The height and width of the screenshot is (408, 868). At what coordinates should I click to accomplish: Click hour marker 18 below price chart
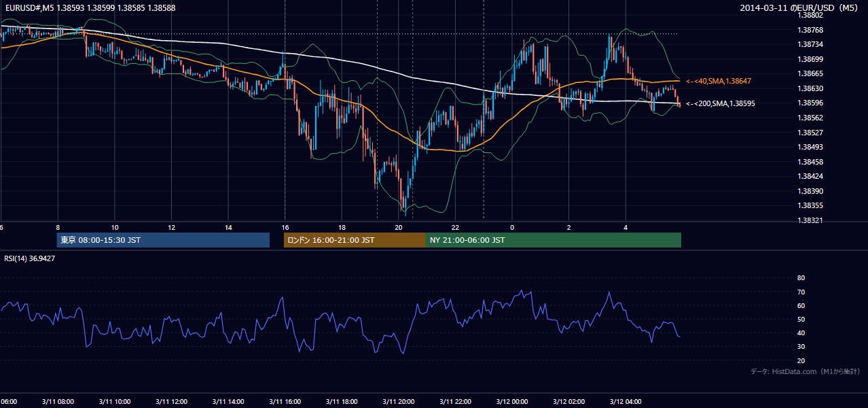click(x=342, y=228)
